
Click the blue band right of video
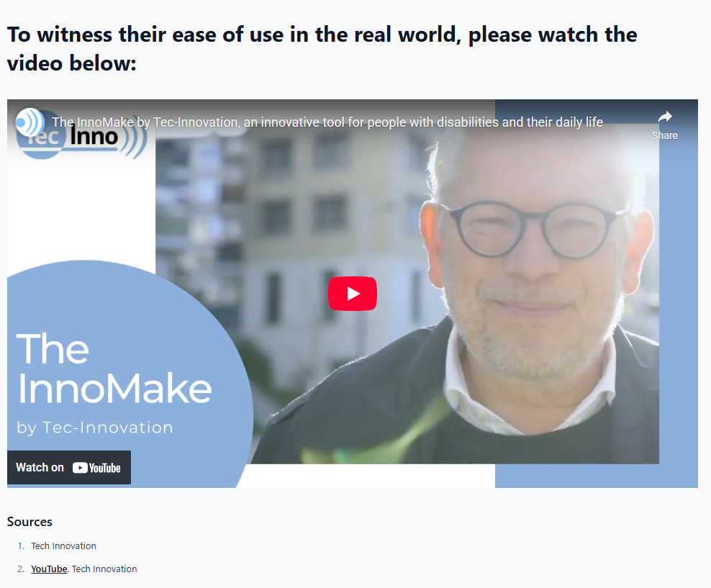[x=679, y=317]
